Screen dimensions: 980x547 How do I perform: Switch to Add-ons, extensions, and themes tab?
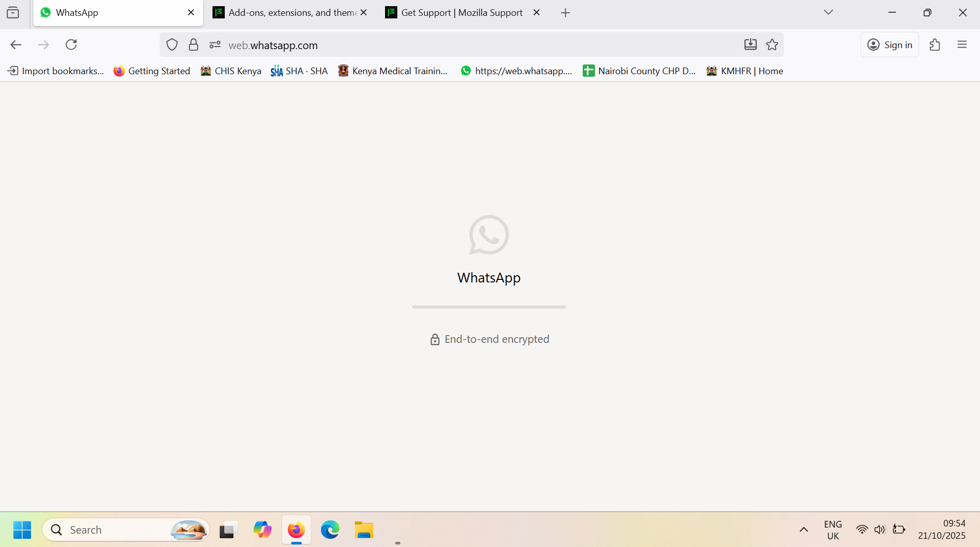coord(290,13)
